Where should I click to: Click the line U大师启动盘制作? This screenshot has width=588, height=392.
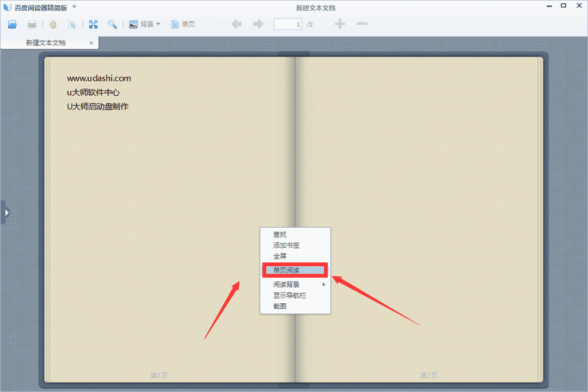coord(97,107)
